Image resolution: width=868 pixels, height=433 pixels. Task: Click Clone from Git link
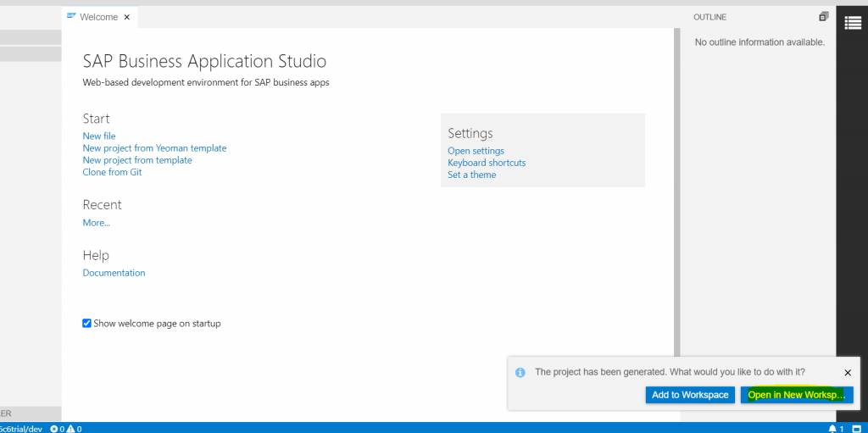(113, 172)
